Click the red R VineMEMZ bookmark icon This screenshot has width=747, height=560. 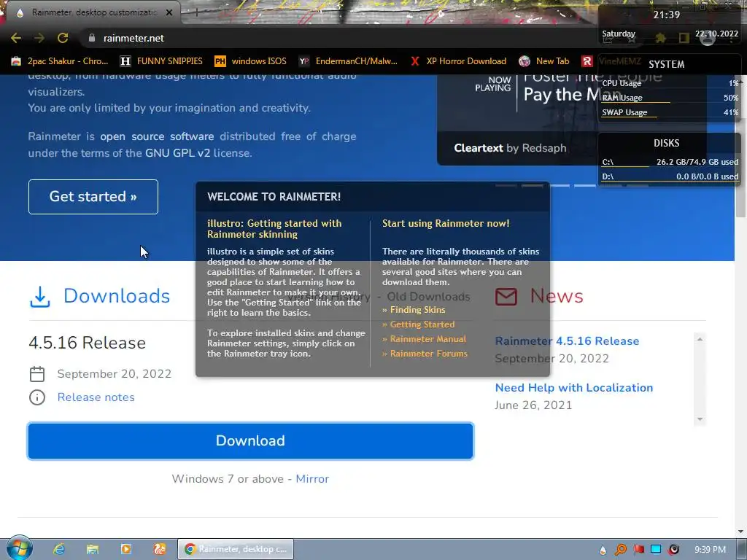click(587, 61)
